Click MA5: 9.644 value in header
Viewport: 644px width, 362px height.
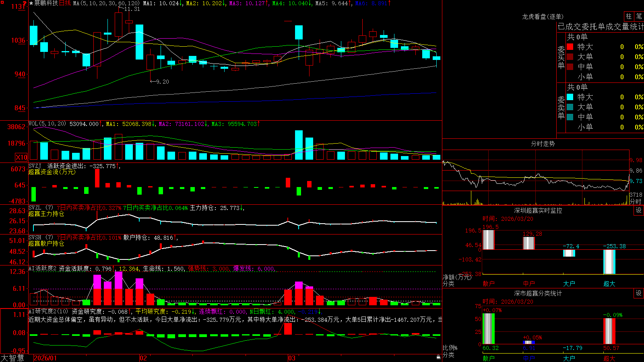tap(332, 3)
